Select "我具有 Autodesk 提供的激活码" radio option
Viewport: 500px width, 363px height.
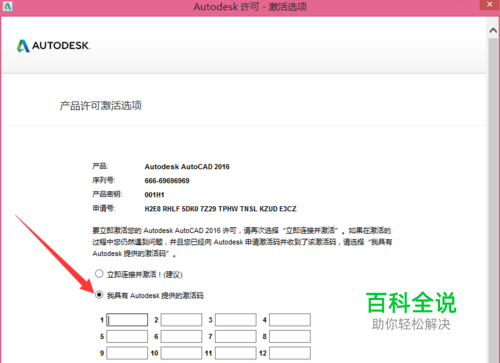tap(99, 295)
